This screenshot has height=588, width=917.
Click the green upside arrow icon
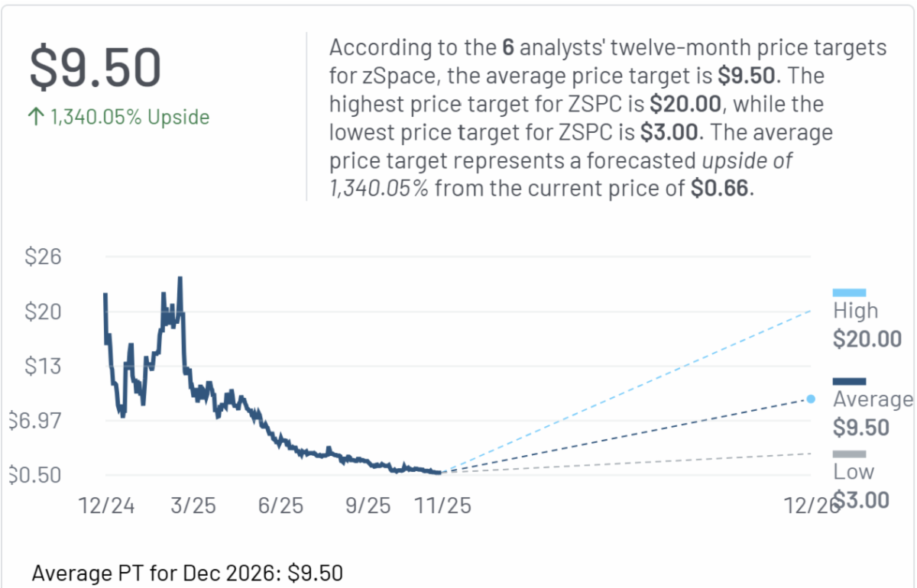[37, 117]
